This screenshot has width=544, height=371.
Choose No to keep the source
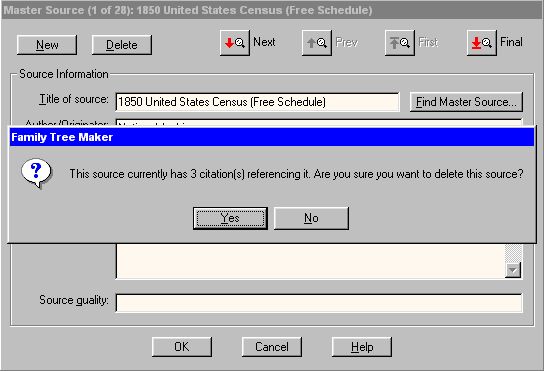pyautogui.click(x=311, y=218)
